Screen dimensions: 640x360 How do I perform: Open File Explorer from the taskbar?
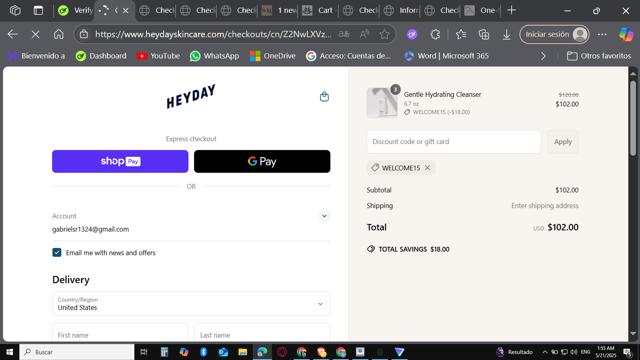point(242,352)
